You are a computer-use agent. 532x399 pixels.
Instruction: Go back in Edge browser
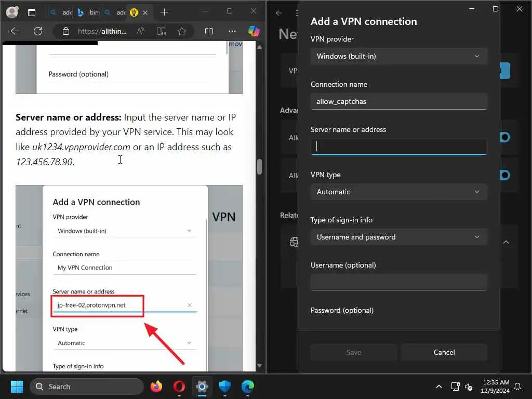click(x=15, y=31)
